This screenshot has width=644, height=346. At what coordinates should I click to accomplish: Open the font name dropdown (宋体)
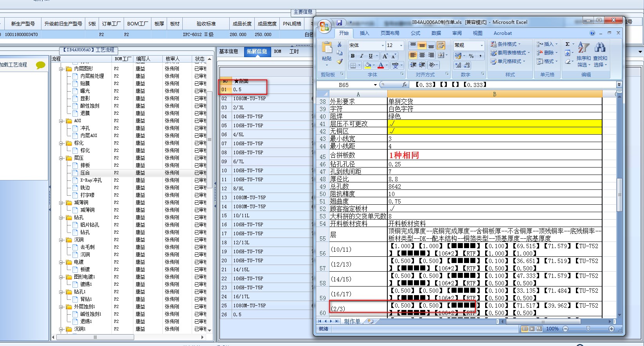pyautogui.click(x=383, y=45)
